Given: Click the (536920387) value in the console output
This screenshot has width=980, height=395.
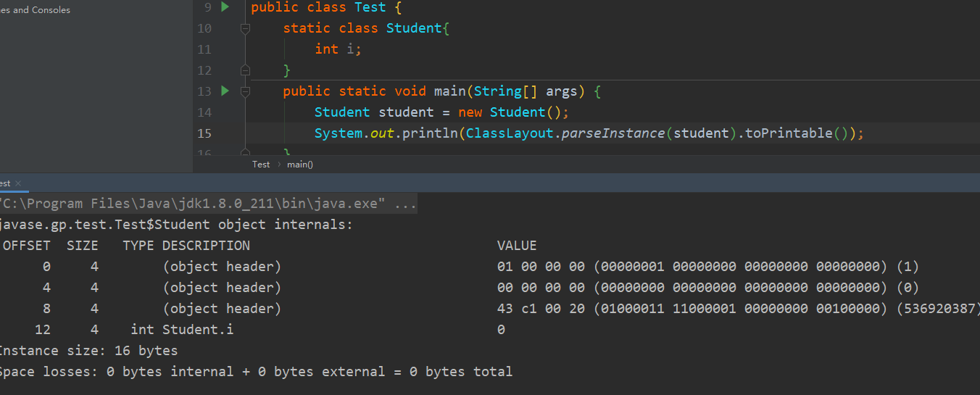Looking at the screenshot, I should click(x=938, y=309).
